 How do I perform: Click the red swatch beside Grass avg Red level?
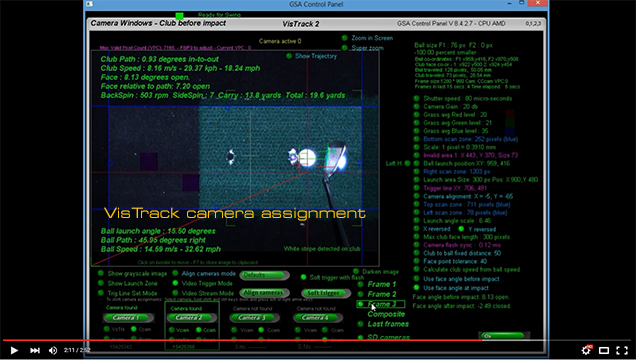click(x=510, y=114)
